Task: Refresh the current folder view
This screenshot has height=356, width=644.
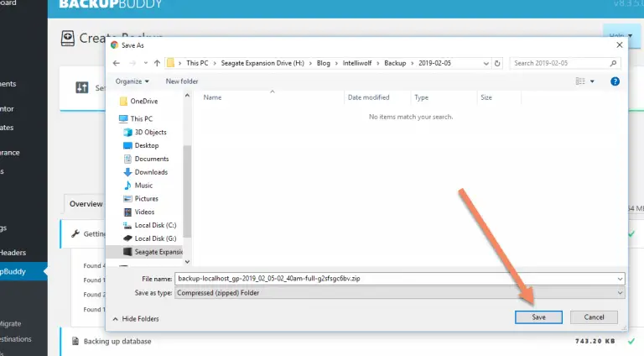Action: (497, 63)
